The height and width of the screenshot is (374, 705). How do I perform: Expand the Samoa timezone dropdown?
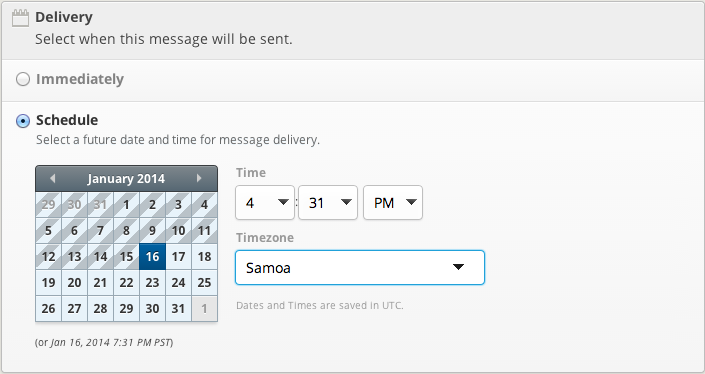click(x=360, y=267)
